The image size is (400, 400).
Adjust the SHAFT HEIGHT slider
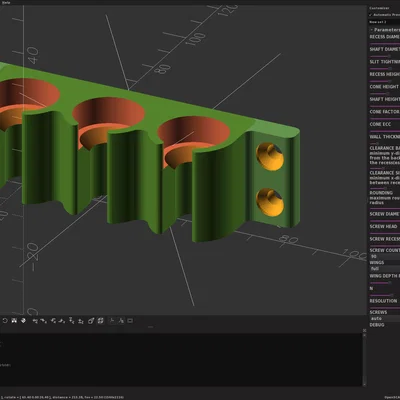tap(385, 106)
